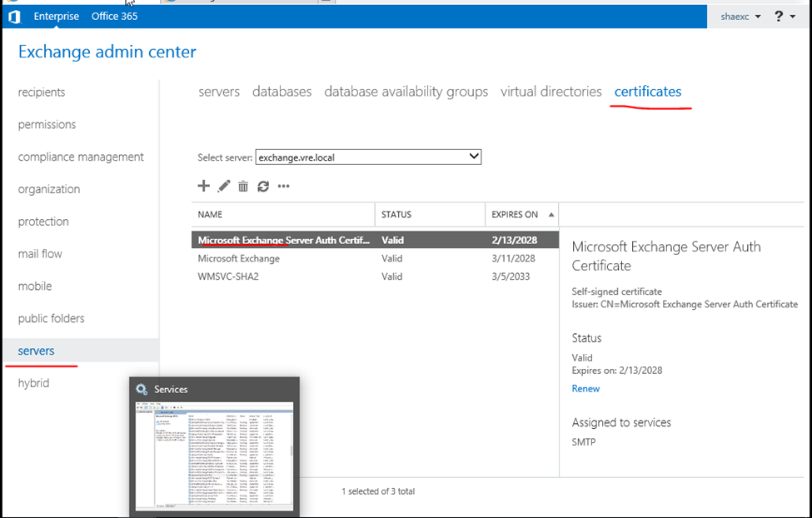
Task: Select the Microsoft Exchange certificate row
Action: [238, 258]
